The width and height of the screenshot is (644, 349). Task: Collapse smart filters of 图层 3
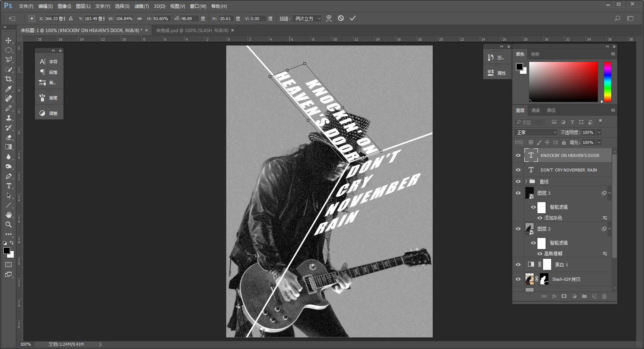pyautogui.click(x=610, y=193)
